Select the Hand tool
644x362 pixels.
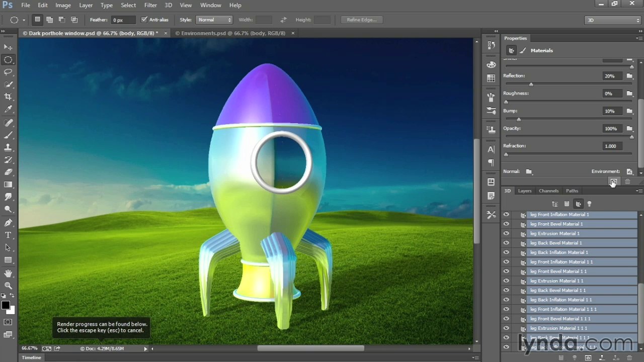click(8, 273)
